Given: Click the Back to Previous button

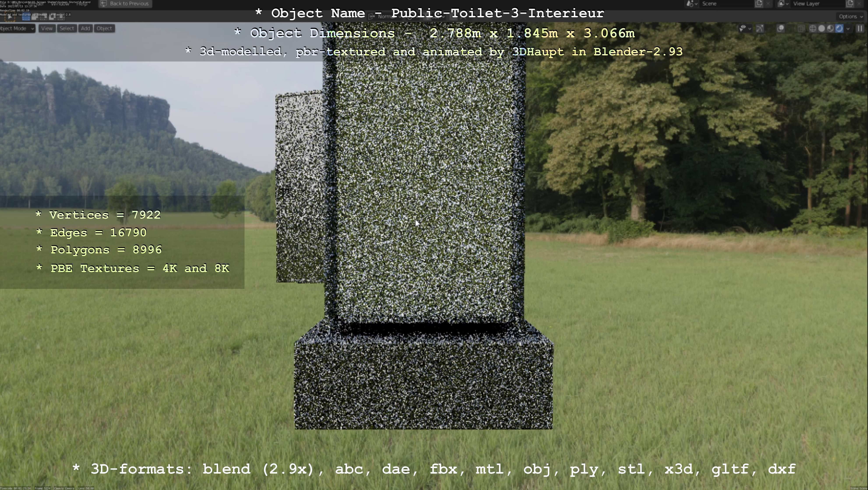Looking at the screenshot, I should pos(125,4).
